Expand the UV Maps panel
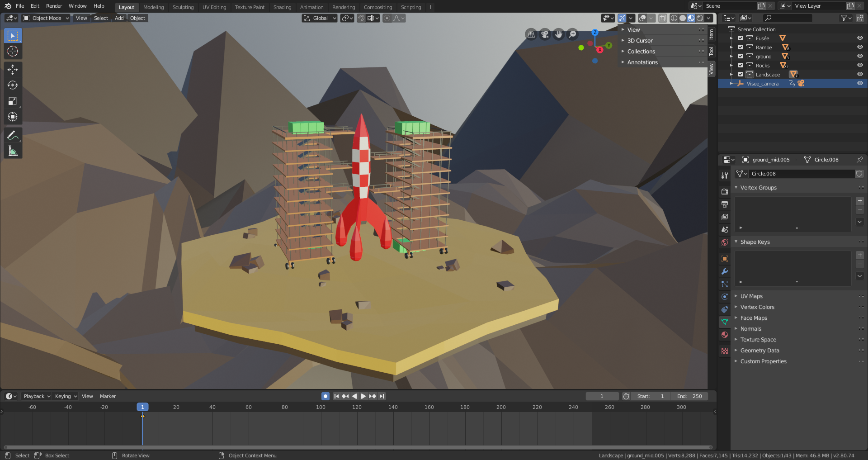868x460 pixels. pyautogui.click(x=751, y=296)
